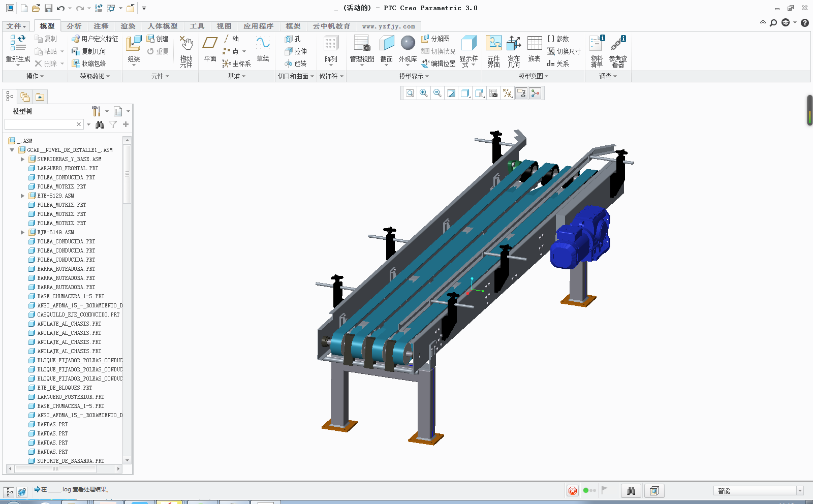Open the 外观库 appearance gallery sphere
Viewport: 813px width, 504px height.
coord(408,44)
